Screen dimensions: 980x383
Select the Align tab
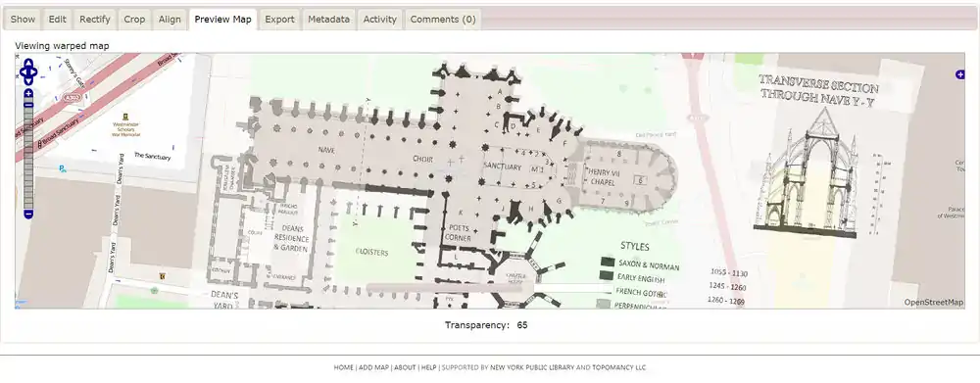click(x=170, y=20)
